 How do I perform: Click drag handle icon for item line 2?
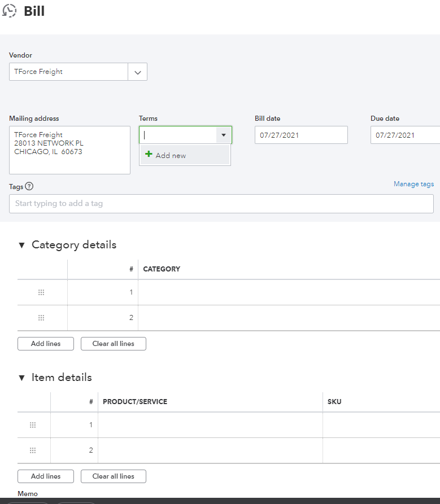(x=33, y=450)
